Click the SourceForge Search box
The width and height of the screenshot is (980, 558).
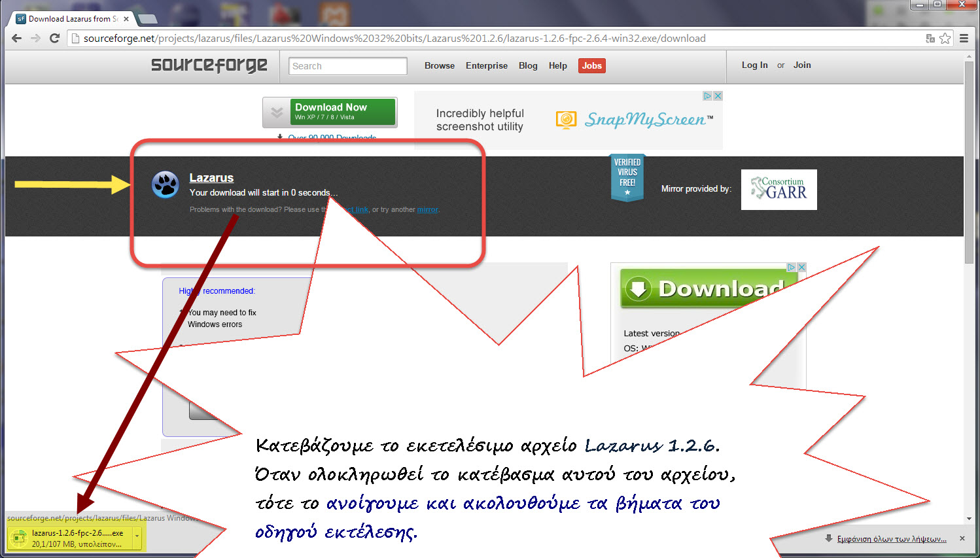347,66
